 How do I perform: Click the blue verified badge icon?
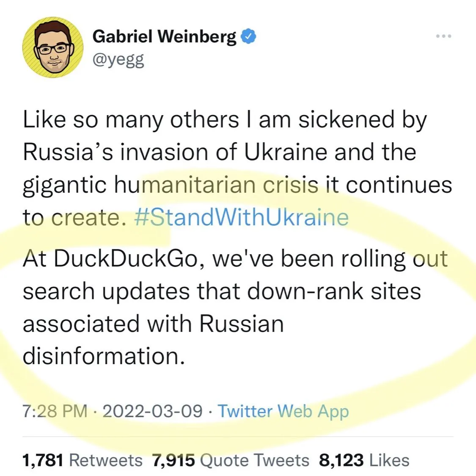(249, 37)
